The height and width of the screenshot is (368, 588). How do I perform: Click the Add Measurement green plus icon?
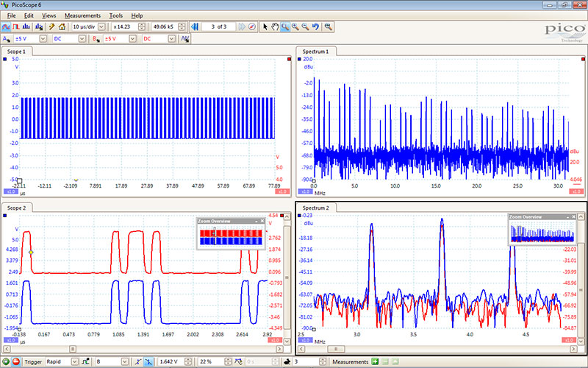pos(375,362)
